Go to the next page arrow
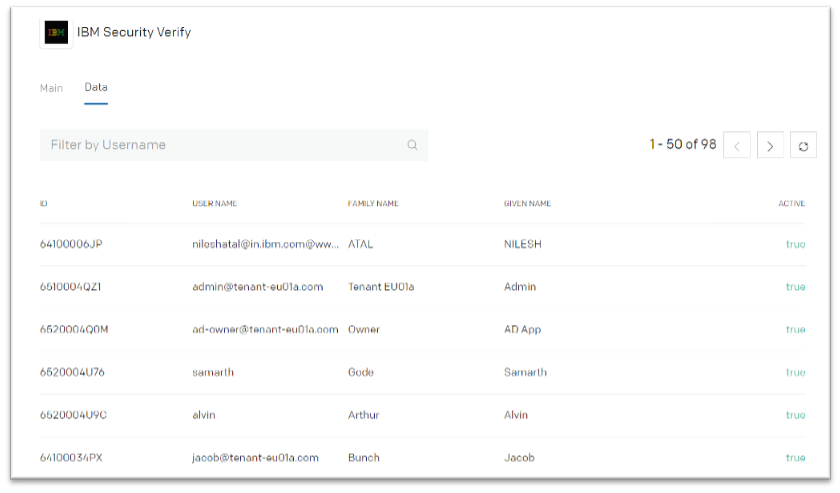The height and width of the screenshot is (493, 840). point(770,145)
